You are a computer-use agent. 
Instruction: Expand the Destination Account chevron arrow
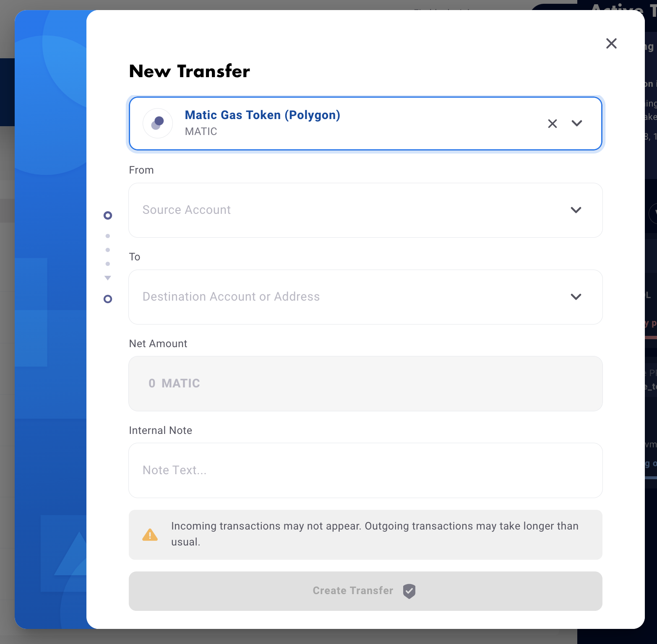click(x=576, y=297)
